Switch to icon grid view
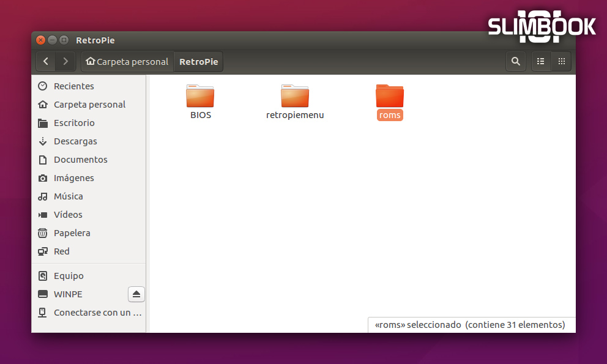 (x=561, y=61)
